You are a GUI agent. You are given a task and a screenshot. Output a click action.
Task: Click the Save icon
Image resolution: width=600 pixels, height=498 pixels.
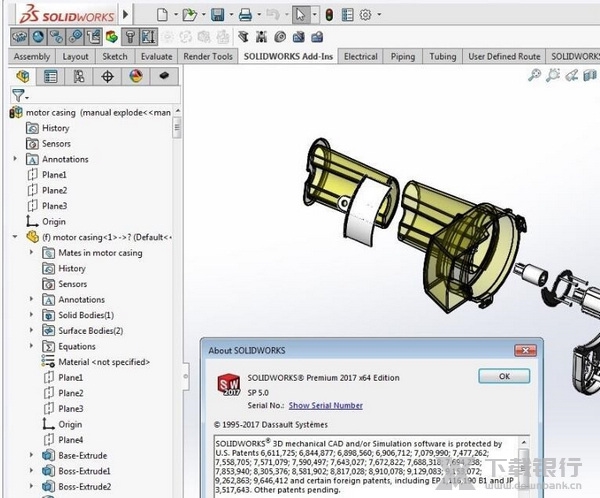[x=218, y=15]
